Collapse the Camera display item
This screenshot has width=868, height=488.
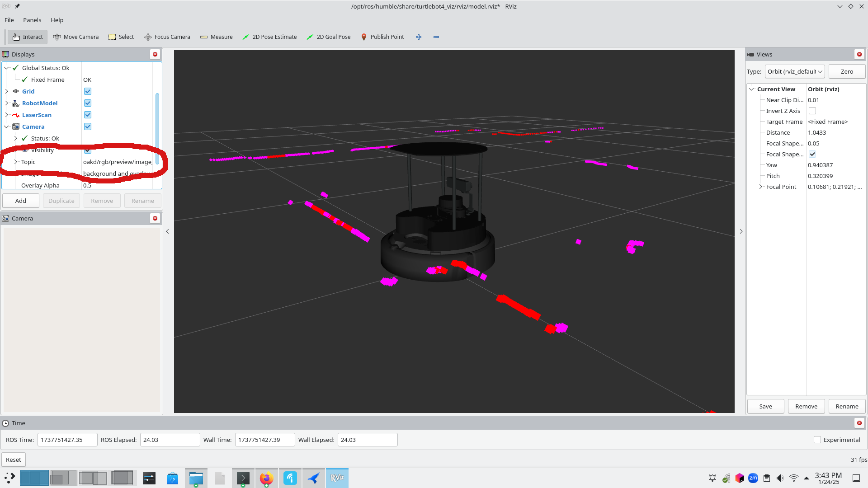(7, 127)
